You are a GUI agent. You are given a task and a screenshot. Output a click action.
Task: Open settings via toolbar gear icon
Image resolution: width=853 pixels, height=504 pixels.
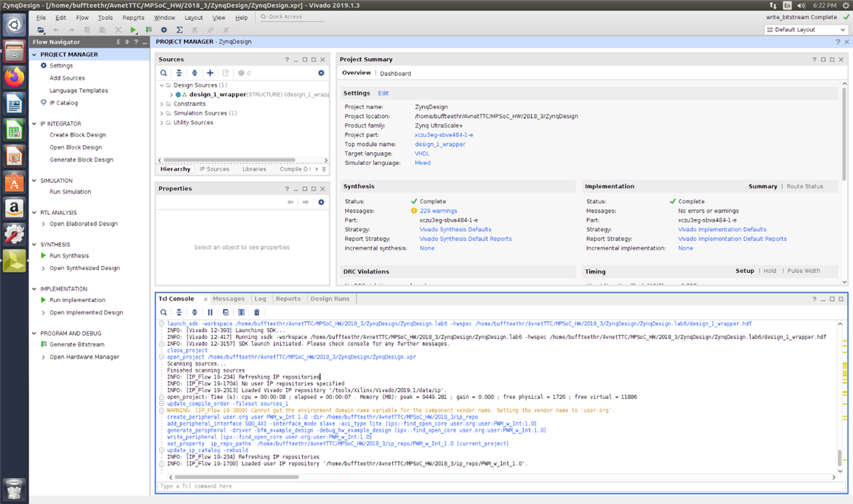point(164,30)
